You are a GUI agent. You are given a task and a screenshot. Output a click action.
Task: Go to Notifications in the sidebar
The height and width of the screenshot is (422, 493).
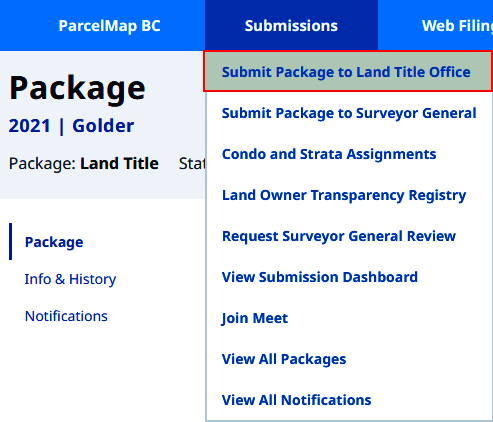[66, 316]
